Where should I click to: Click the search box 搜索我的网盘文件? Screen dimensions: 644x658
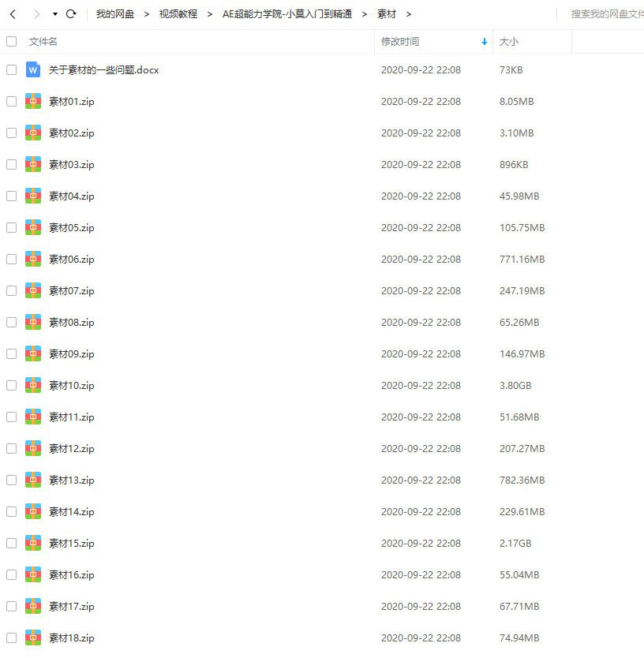tap(608, 13)
